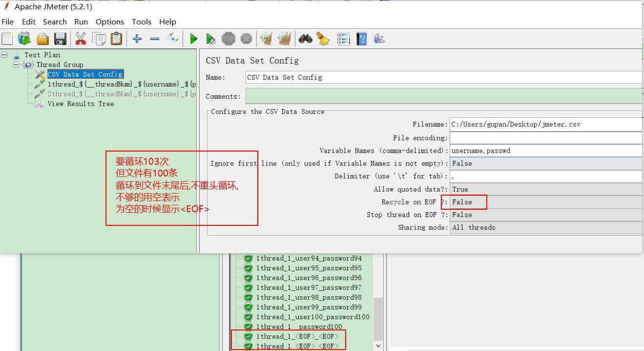Click the Open folder toolbar icon
Image resolution: width=644 pixels, height=351 pixels.
(43, 39)
